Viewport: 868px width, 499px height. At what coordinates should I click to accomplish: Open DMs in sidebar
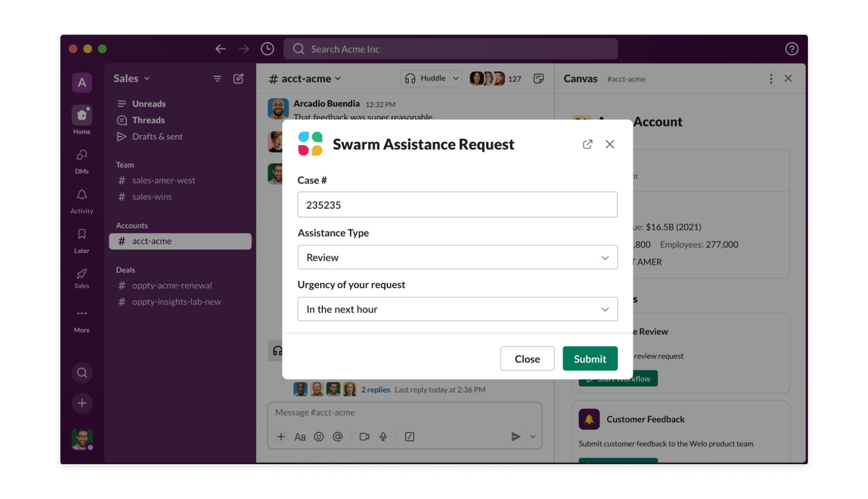pos(82,160)
